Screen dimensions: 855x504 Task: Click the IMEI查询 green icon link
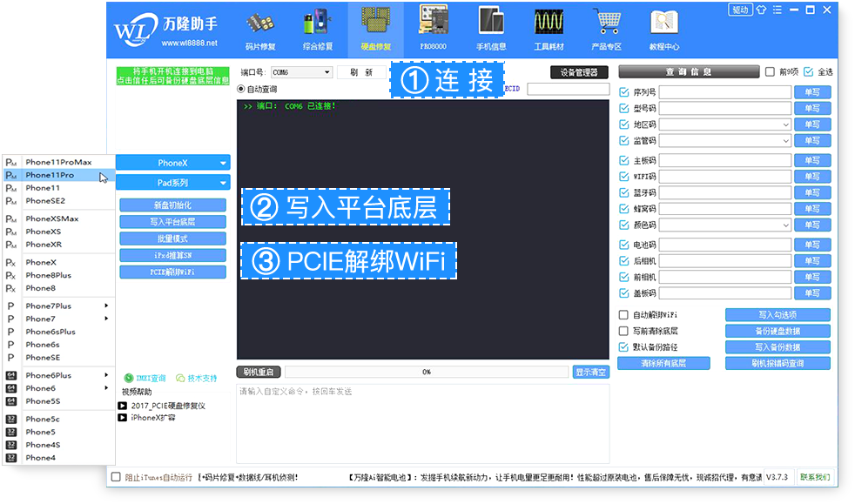(x=145, y=378)
